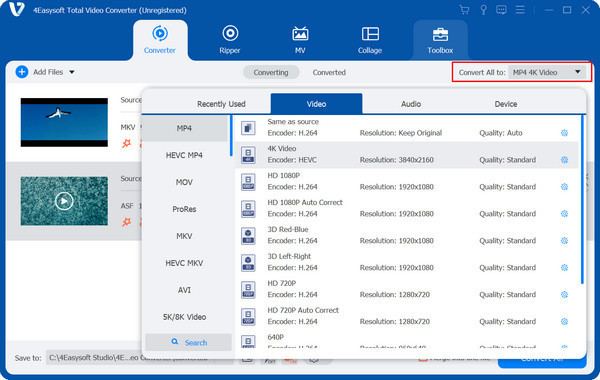Click the HD 720P Auto Correct preset icon

tap(248, 317)
